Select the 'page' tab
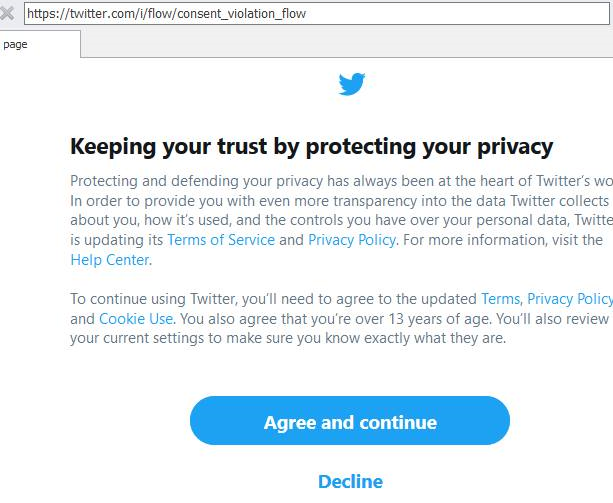Screen dimensions: 613x503 pos(38,45)
